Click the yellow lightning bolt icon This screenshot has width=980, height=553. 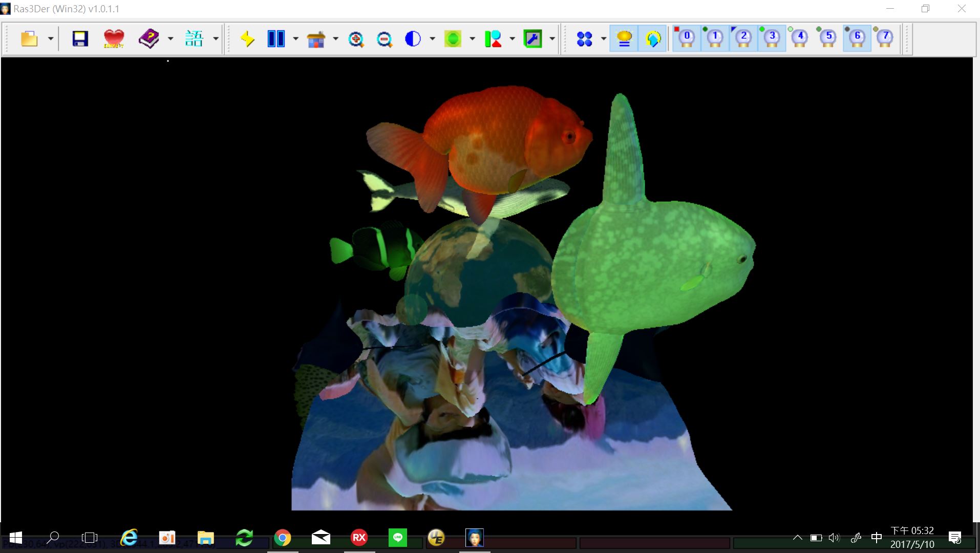click(247, 39)
